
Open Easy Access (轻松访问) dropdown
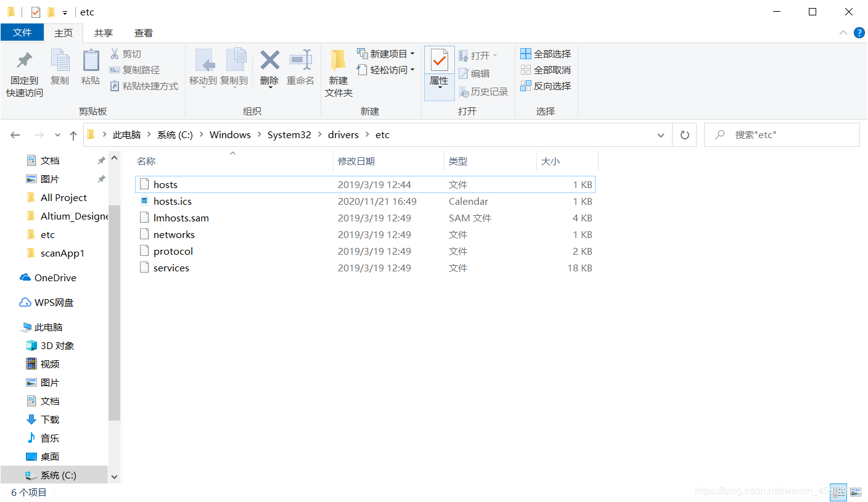tap(386, 70)
